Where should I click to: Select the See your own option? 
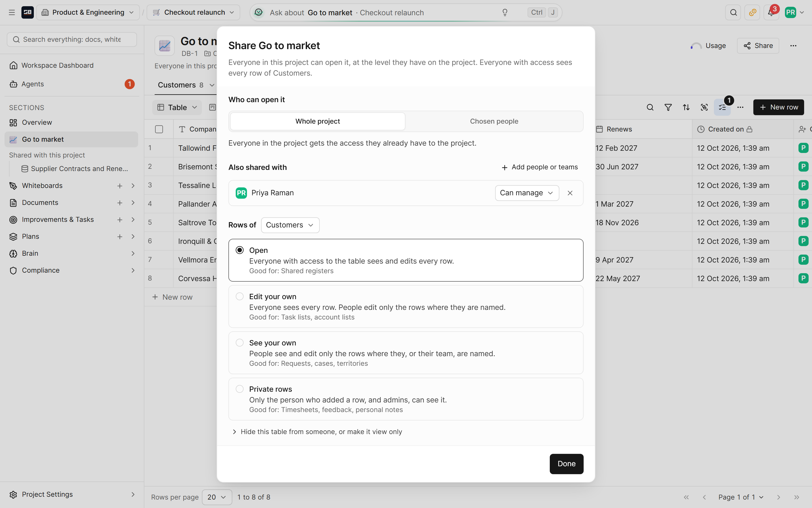(406, 353)
